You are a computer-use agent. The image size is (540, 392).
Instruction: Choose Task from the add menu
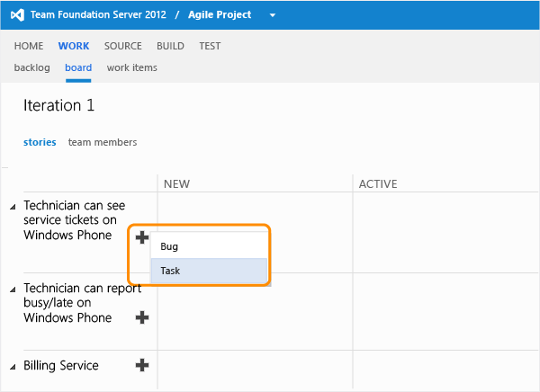(x=209, y=271)
